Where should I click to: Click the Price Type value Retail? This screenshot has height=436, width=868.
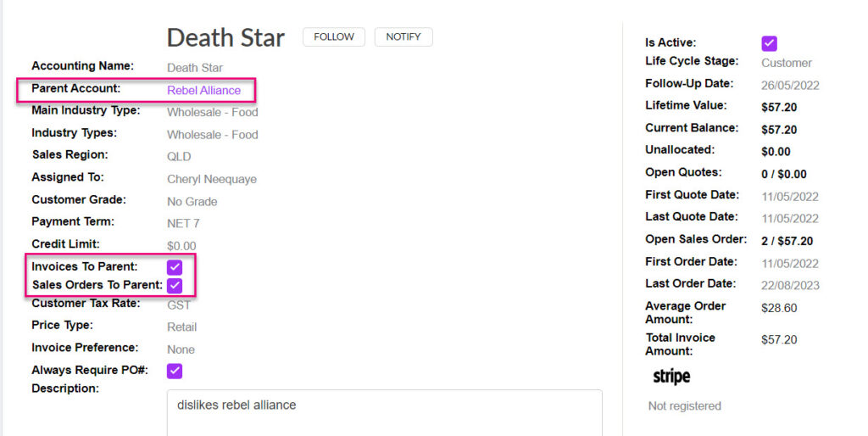point(181,327)
